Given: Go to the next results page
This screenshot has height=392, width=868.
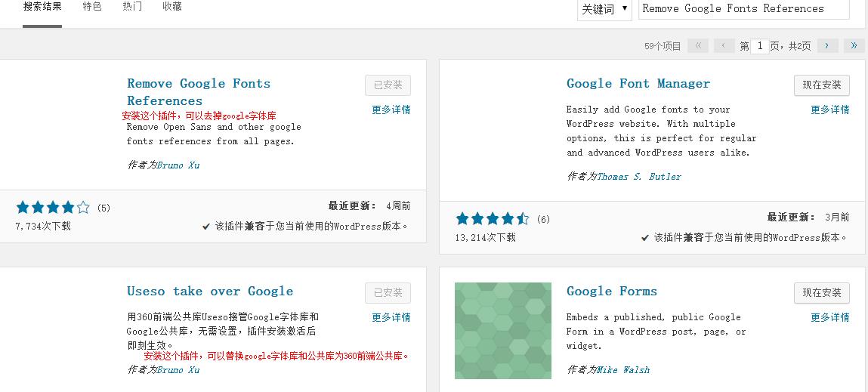Looking at the screenshot, I should click(827, 46).
